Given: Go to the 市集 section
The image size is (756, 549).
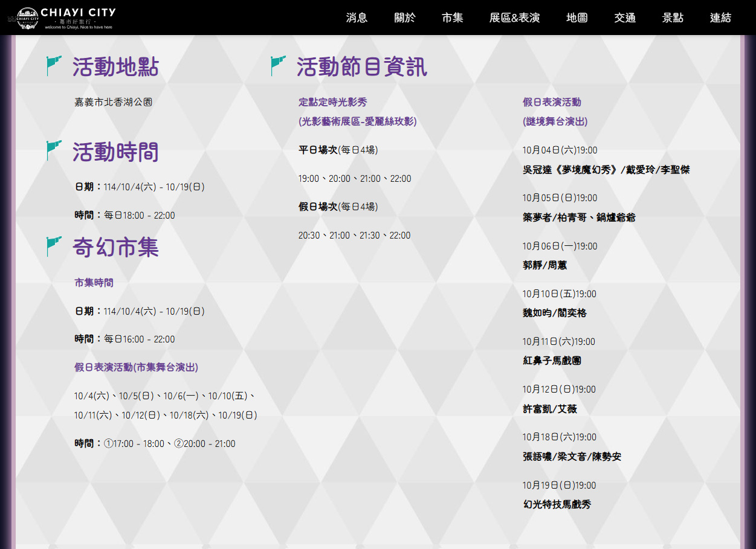Looking at the screenshot, I should (452, 18).
